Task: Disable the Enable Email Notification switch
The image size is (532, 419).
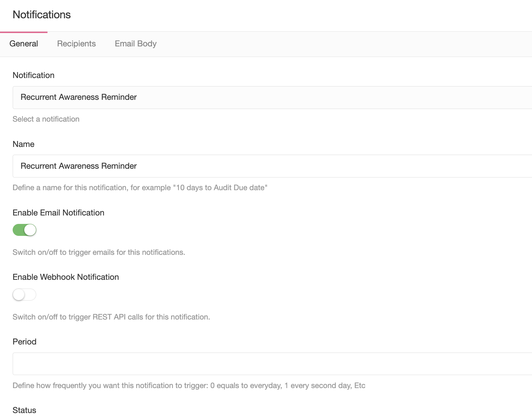Action: click(x=24, y=230)
